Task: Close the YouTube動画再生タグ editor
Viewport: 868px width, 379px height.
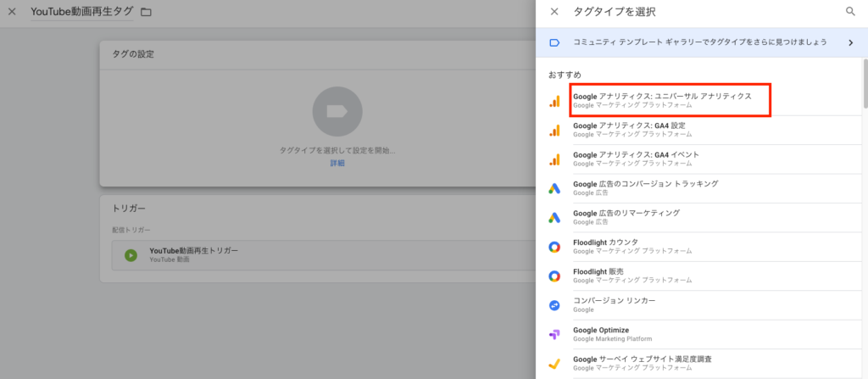Action: click(x=12, y=12)
